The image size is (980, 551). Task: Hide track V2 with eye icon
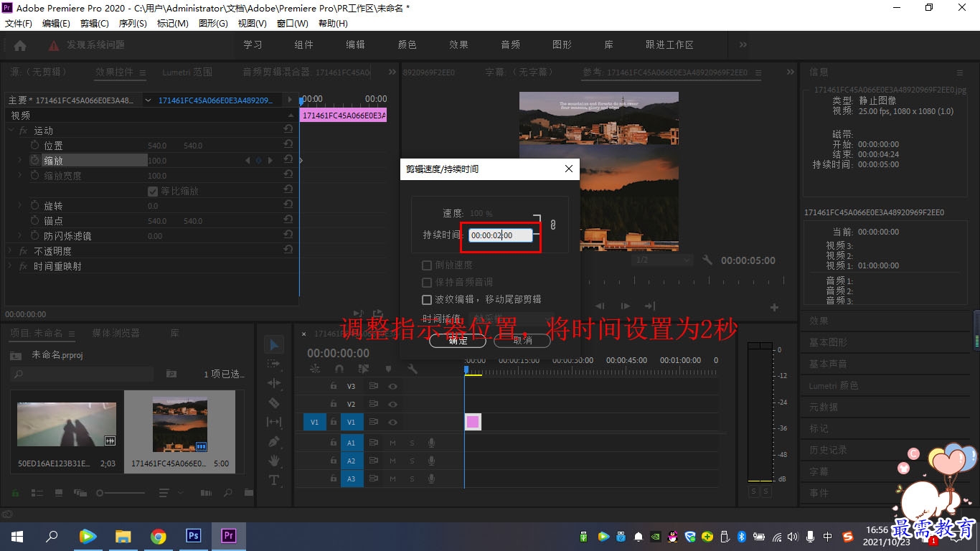point(393,405)
